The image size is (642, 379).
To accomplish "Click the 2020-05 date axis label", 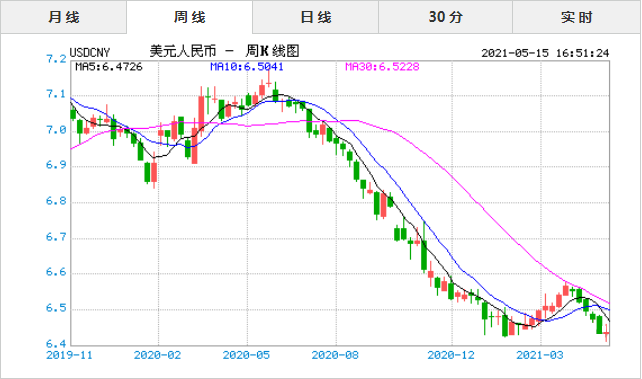I will [246, 355].
